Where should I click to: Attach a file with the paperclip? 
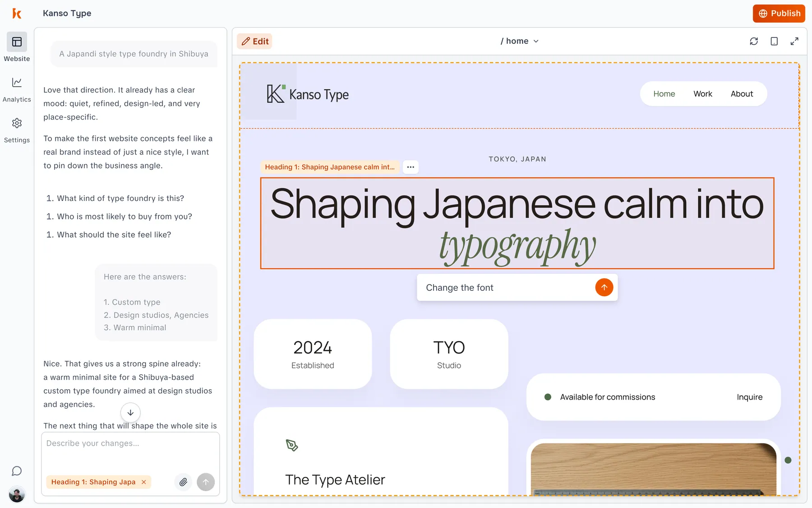183,482
